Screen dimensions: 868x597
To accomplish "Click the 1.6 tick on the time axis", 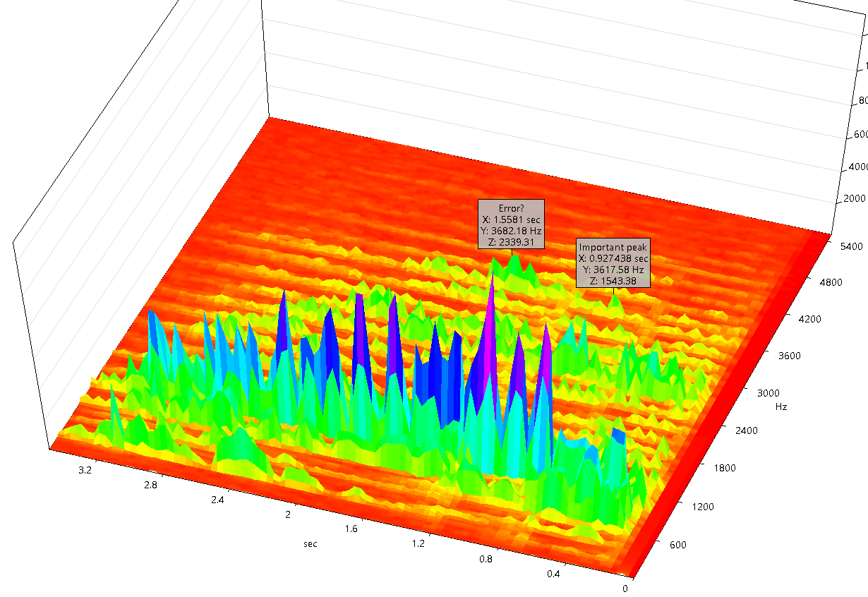I will pyautogui.click(x=351, y=529).
